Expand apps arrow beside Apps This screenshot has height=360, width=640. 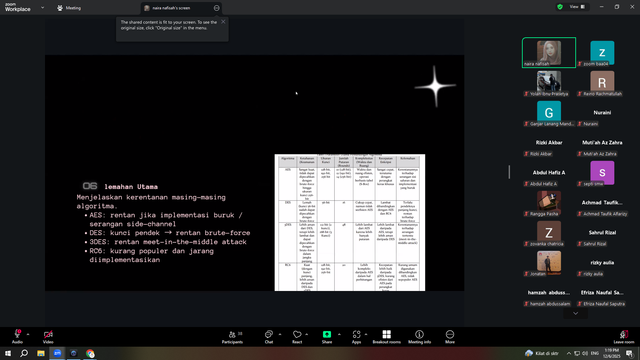click(x=366, y=334)
